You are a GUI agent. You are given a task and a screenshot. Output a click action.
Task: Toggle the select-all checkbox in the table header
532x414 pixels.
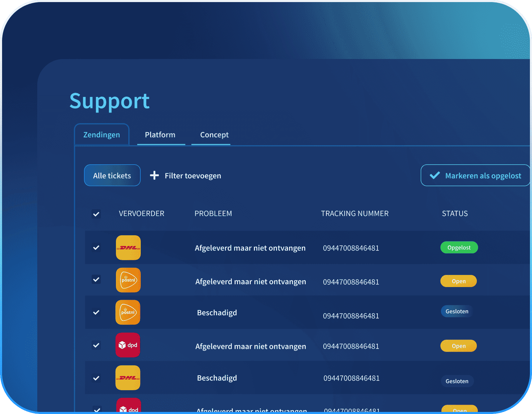(96, 214)
